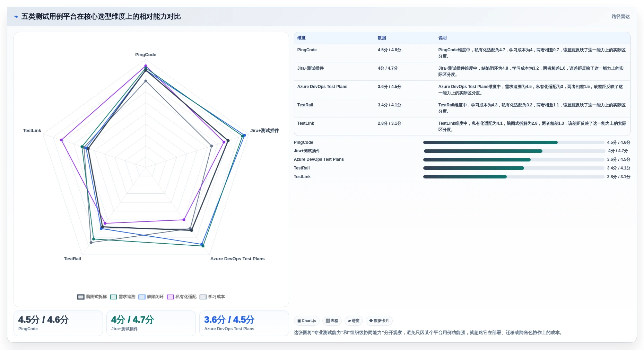Image resolution: width=644 pixels, height=350 pixels.
Task: Click the purple data point on TestLink axis
Action: 61,140
